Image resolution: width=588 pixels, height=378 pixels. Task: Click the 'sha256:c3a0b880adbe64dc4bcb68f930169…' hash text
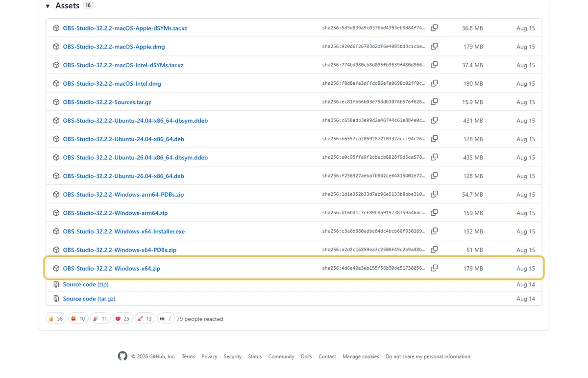pos(373,231)
